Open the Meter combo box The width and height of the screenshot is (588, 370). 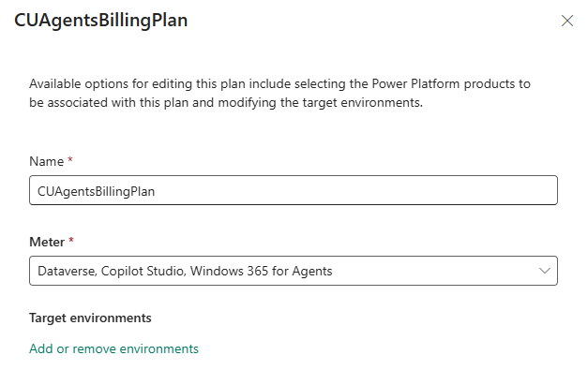coord(294,271)
